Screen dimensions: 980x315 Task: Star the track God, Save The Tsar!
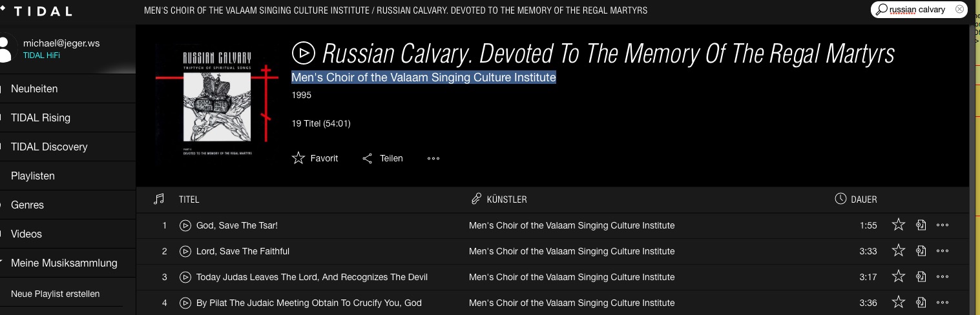(898, 225)
